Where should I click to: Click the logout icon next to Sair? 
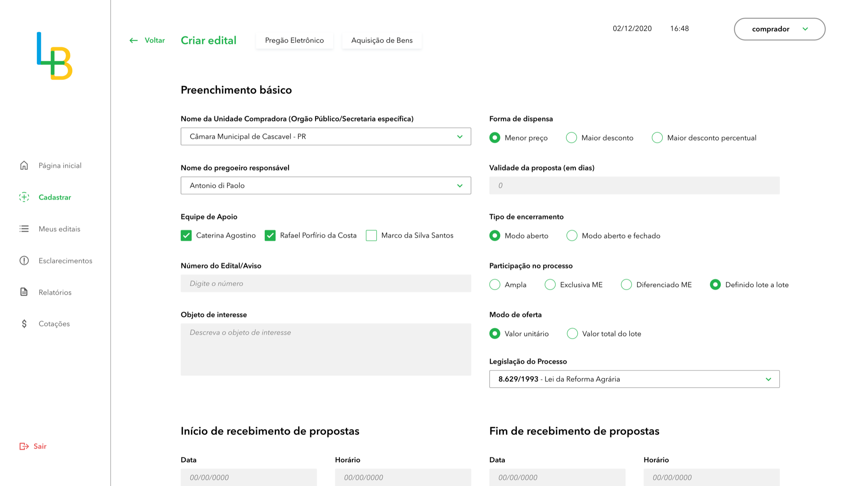point(24,446)
